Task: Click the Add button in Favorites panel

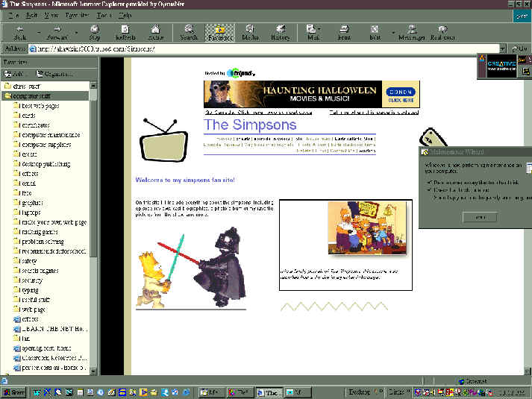Action: (14, 74)
